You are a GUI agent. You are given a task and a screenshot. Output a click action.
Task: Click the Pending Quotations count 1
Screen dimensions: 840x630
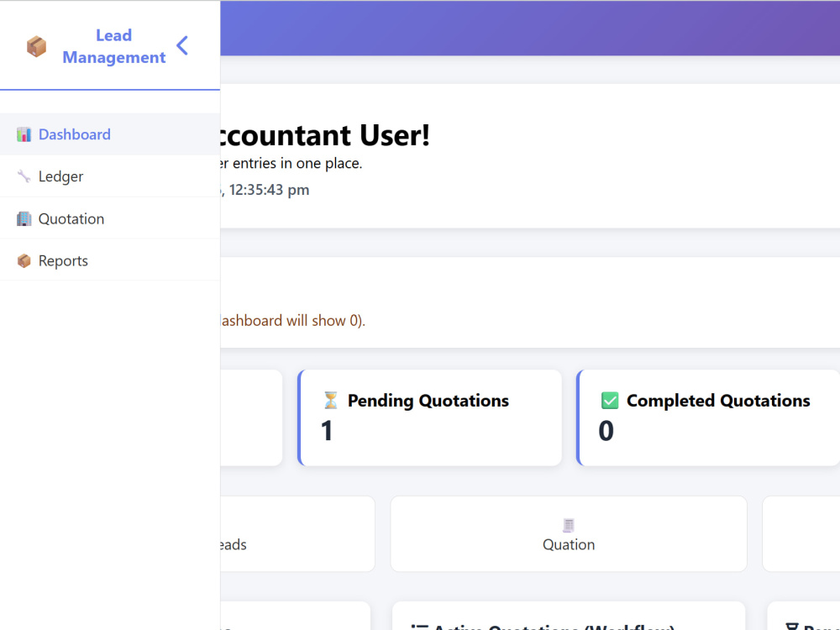pos(327,431)
